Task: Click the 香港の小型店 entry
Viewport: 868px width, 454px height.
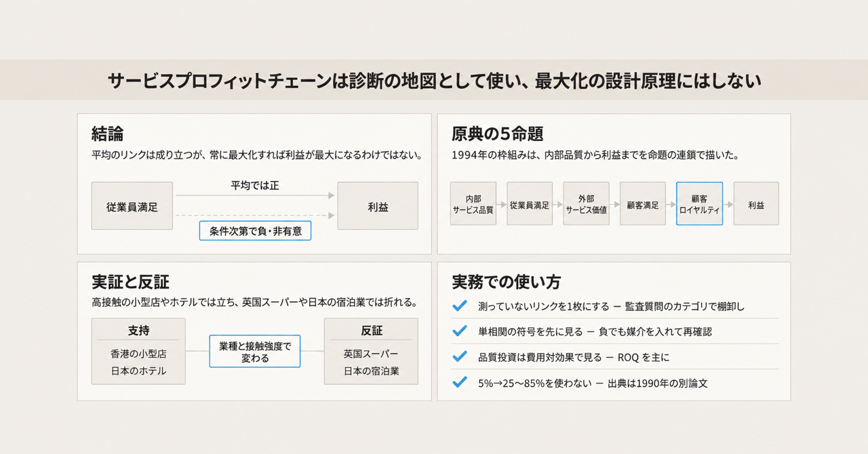Action: coord(138,354)
